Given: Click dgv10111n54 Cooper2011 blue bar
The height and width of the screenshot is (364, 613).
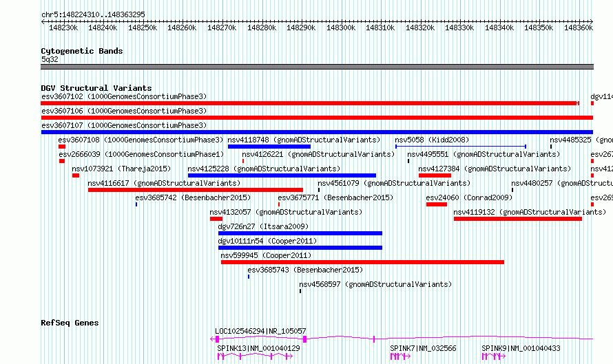Looking at the screenshot, I should coord(300,248).
